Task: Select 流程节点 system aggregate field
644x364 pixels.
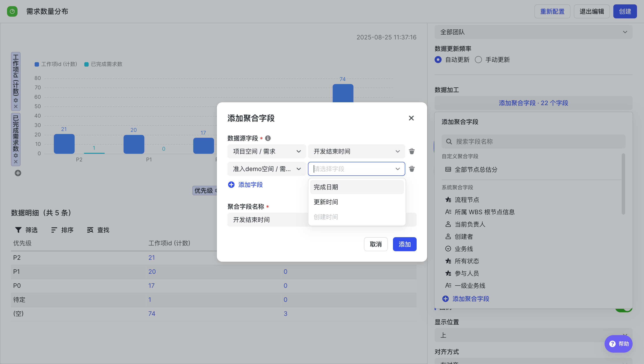Action: coord(531,200)
